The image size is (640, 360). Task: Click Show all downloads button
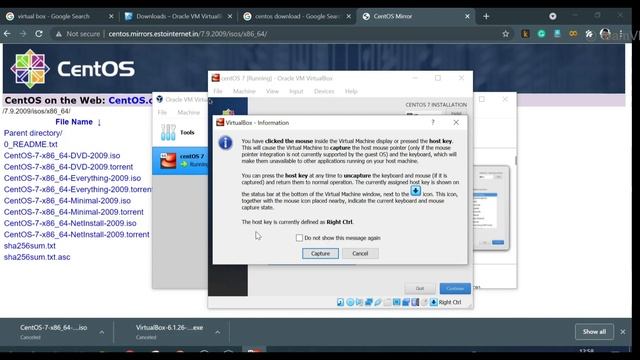(x=594, y=332)
